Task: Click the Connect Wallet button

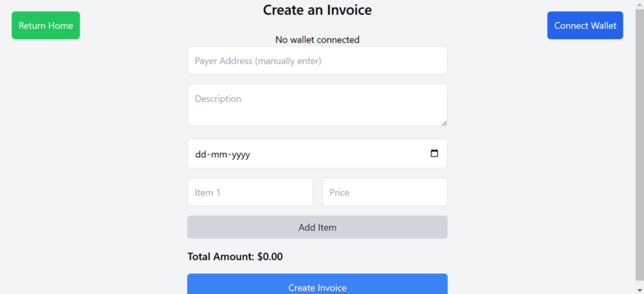Action: click(585, 26)
